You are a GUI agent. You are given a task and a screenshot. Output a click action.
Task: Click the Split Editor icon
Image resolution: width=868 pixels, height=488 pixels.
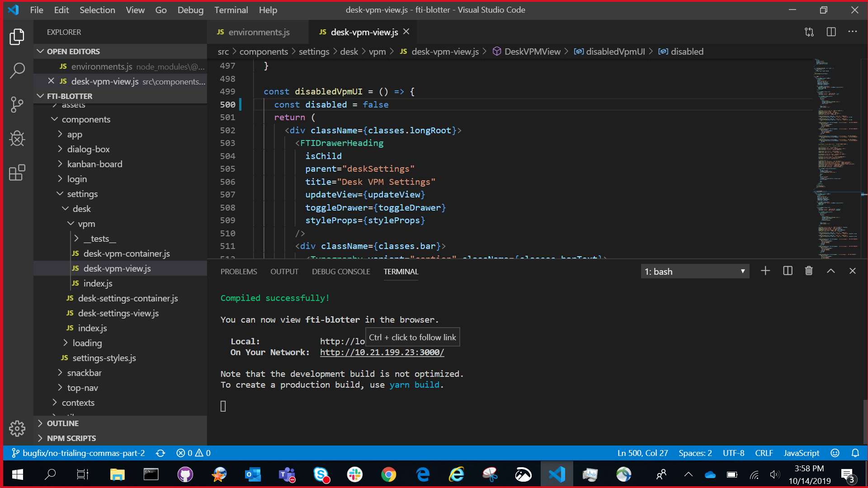click(831, 32)
